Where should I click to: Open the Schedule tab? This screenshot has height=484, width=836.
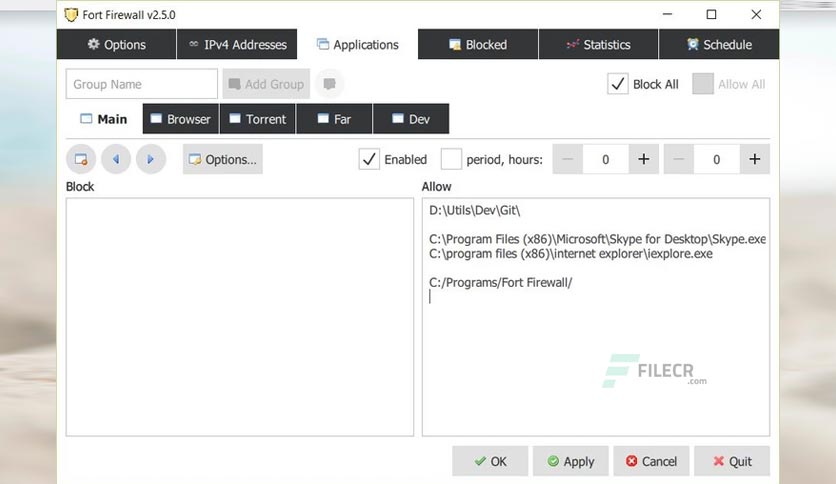[x=719, y=44]
